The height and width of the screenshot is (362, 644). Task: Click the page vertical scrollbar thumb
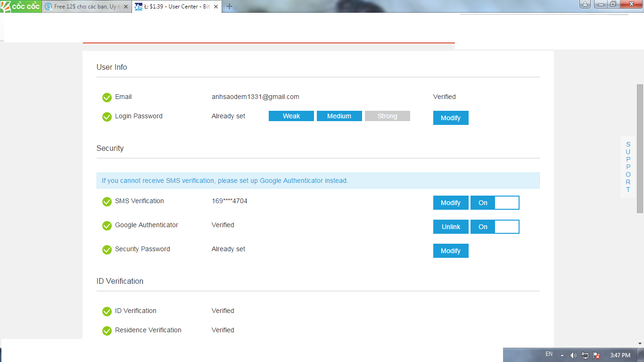(640, 148)
